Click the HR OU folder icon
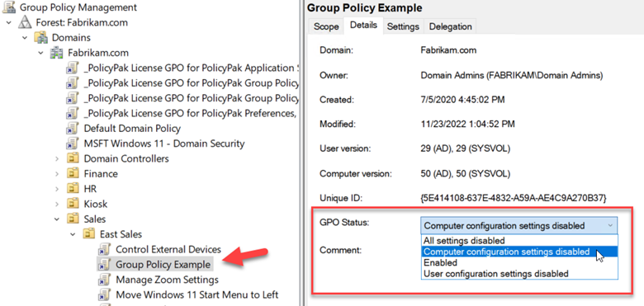644x306 pixels. pos(73,189)
